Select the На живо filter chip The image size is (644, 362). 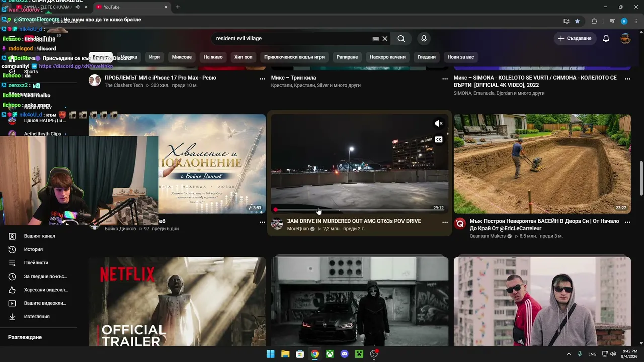click(x=213, y=57)
